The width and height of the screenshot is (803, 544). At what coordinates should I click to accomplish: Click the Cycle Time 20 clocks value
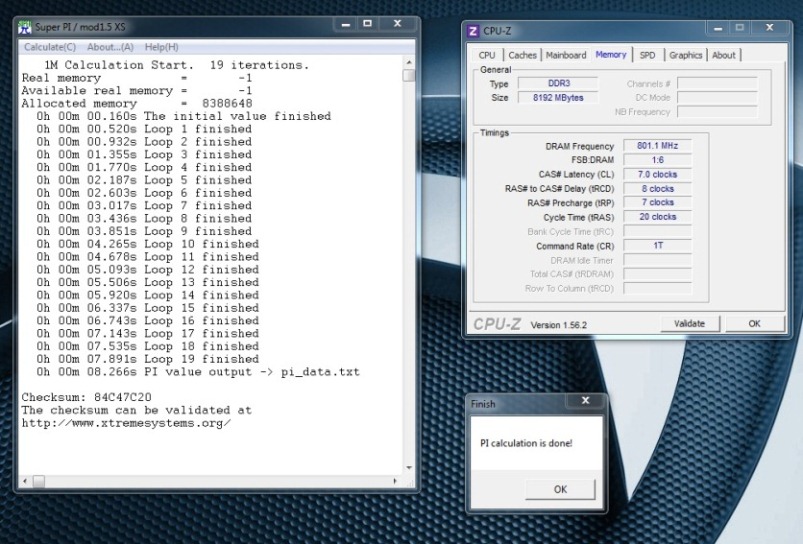pyautogui.click(x=658, y=217)
